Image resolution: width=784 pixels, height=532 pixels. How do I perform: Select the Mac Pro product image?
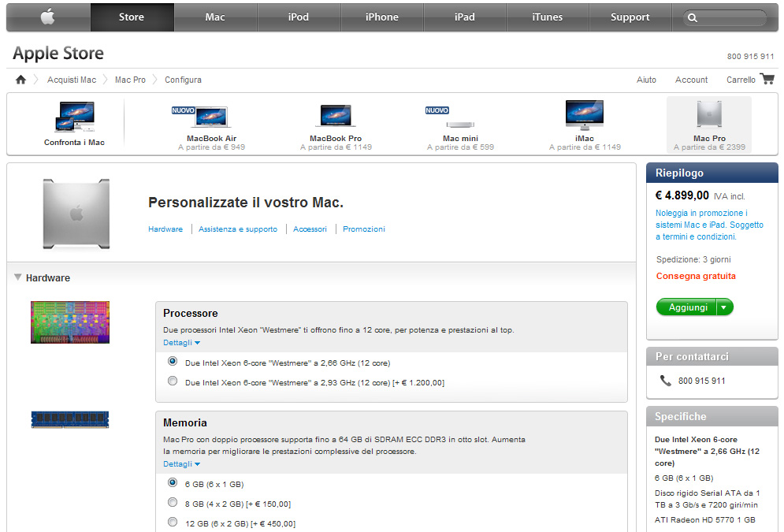point(709,114)
